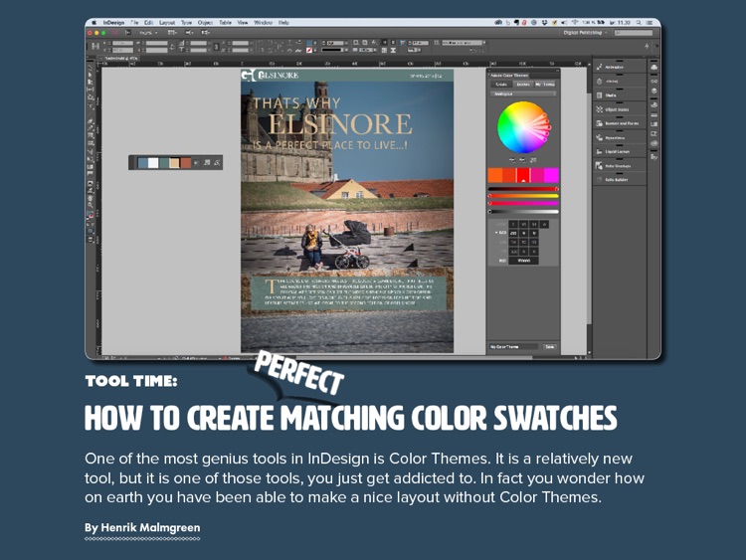Open the Buttons and Forms panel
This screenshot has width=746, height=560.
[619, 123]
